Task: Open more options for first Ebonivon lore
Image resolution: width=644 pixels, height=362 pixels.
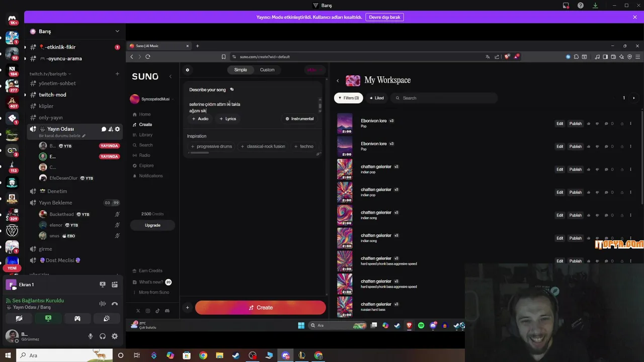Action: [x=630, y=124]
